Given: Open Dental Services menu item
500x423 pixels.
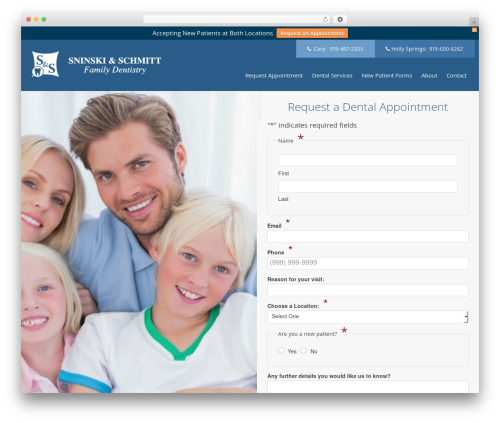Looking at the screenshot, I should tap(332, 76).
